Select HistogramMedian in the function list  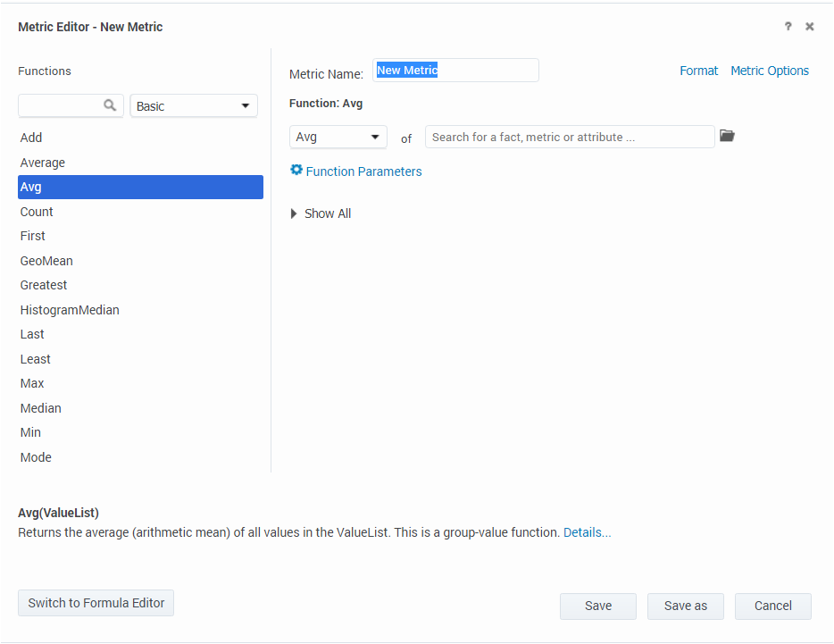click(70, 310)
